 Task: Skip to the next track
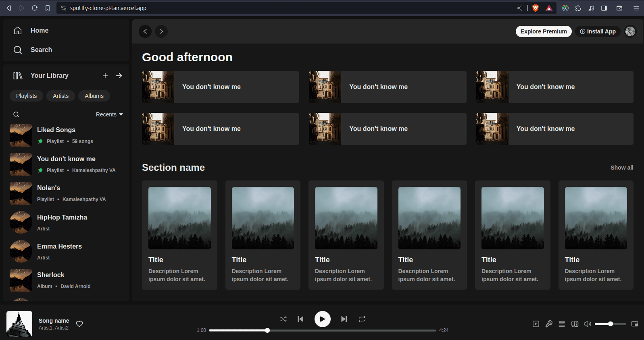tap(344, 319)
